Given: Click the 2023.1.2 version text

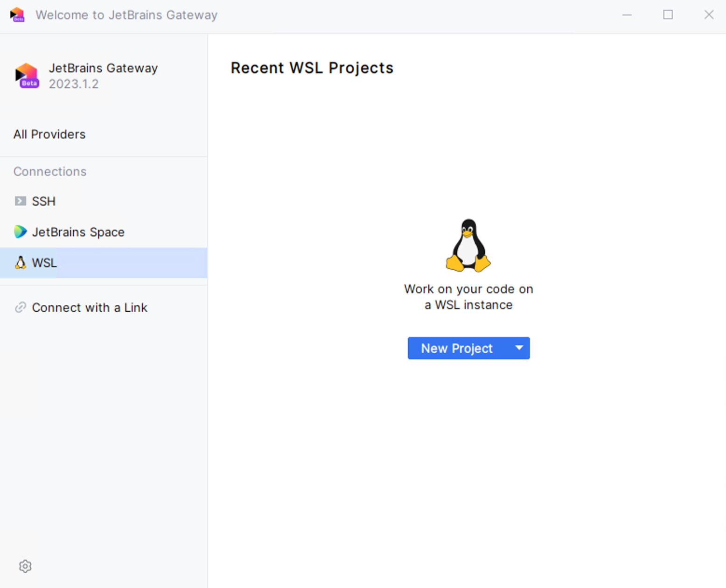Looking at the screenshot, I should [74, 84].
